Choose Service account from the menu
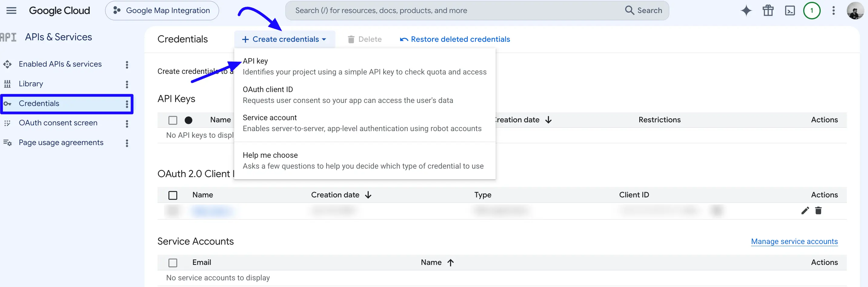The width and height of the screenshot is (868, 287). tap(364, 123)
